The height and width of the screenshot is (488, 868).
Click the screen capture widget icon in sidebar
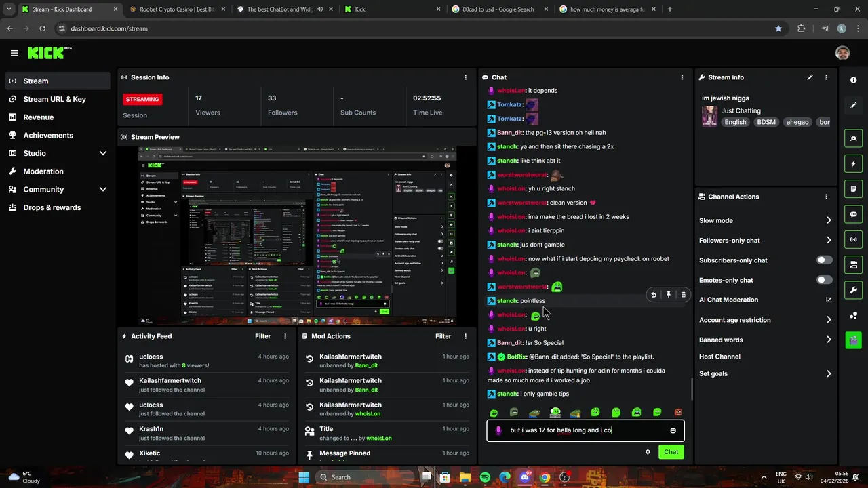click(x=853, y=138)
